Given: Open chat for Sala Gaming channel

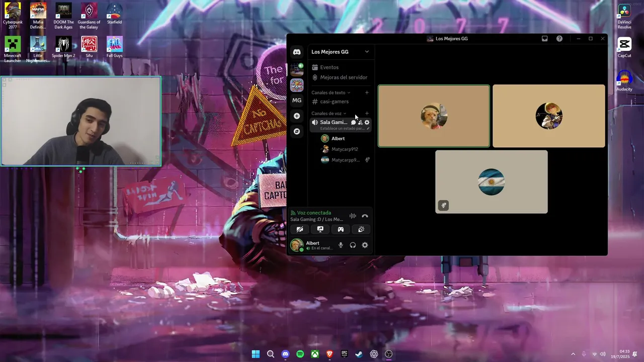Looking at the screenshot, I should click(353, 122).
